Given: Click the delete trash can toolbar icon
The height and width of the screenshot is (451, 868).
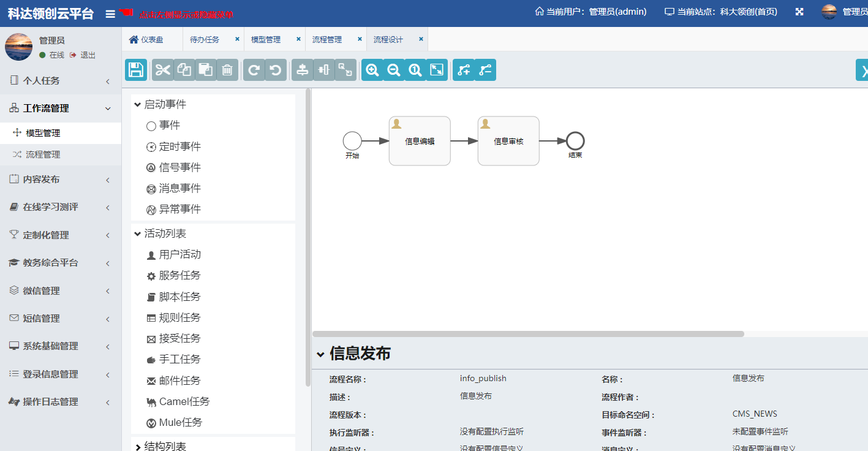Looking at the screenshot, I should pyautogui.click(x=227, y=70).
